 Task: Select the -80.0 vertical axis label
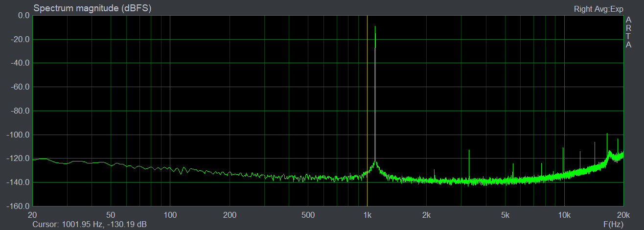pos(21,111)
